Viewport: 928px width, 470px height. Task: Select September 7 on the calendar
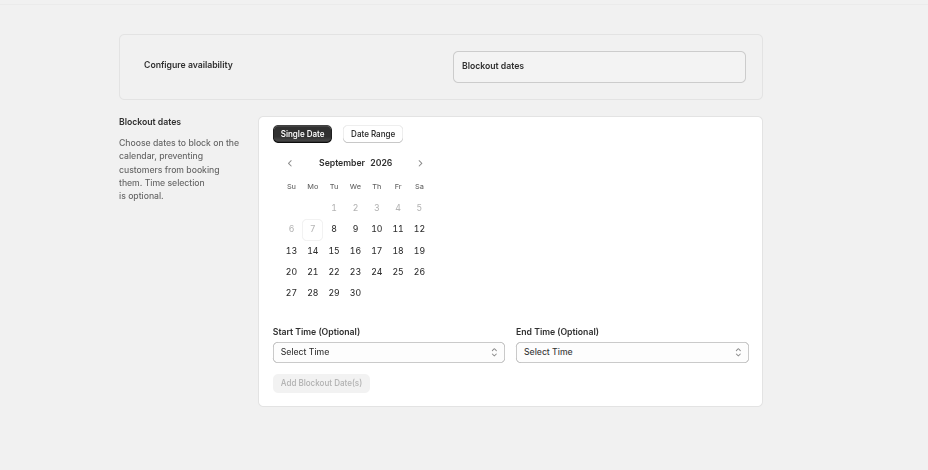312,230
